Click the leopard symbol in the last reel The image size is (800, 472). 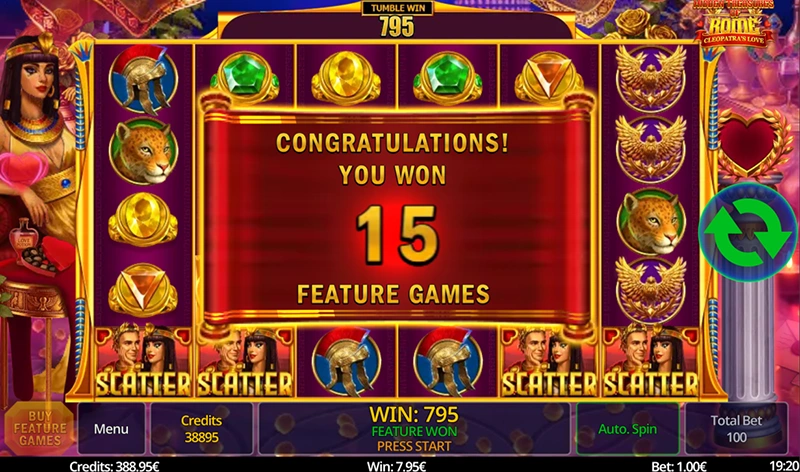pyautogui.click(x=651, y=221)
